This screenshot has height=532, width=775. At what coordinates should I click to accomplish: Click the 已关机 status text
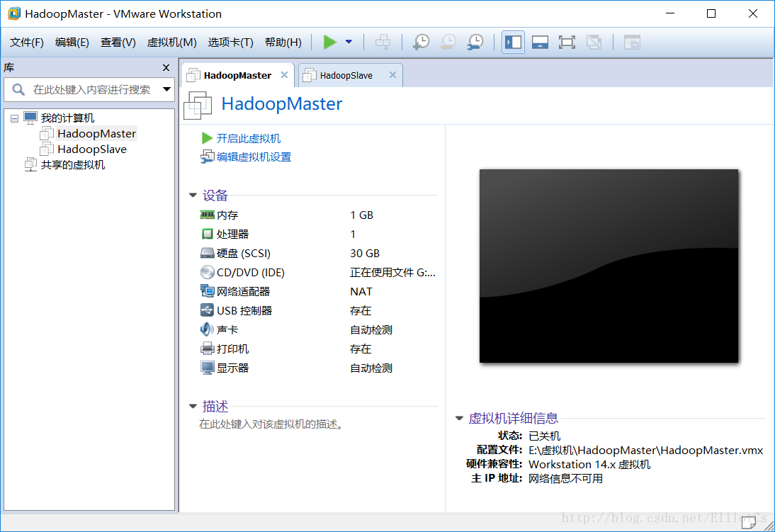544,436
